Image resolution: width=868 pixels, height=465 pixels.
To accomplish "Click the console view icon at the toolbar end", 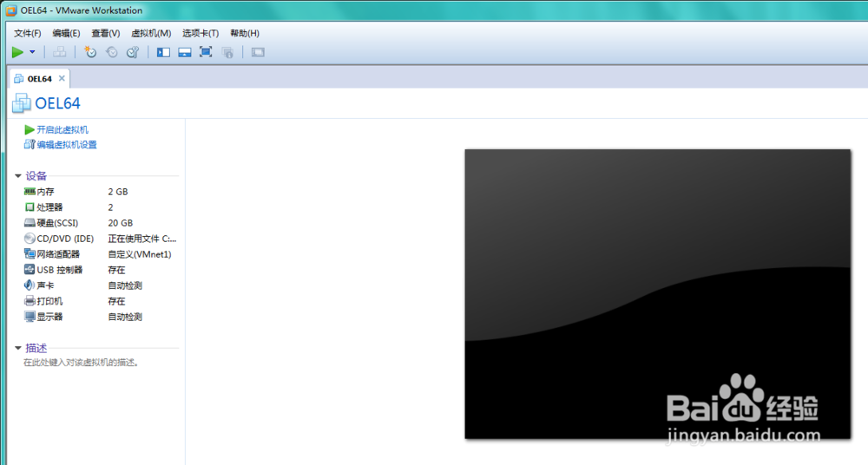I will click(x=258, y=52).
